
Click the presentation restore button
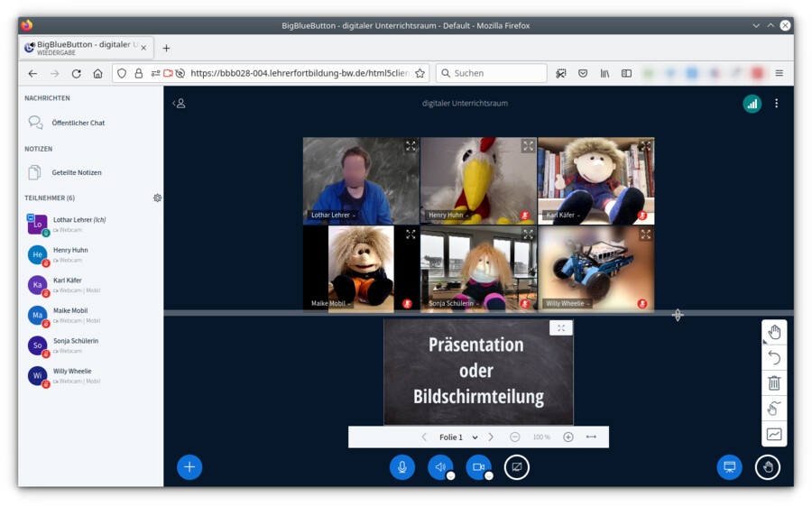point(729,467)
